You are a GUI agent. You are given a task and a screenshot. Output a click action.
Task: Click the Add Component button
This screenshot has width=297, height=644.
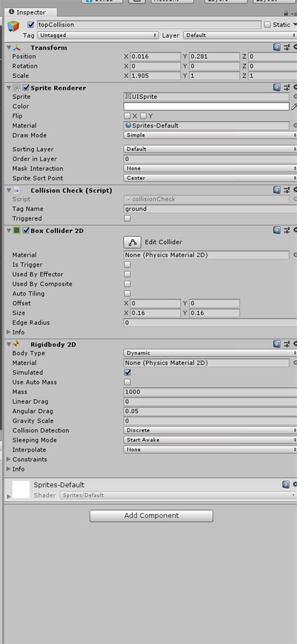(x=151, y=516)
